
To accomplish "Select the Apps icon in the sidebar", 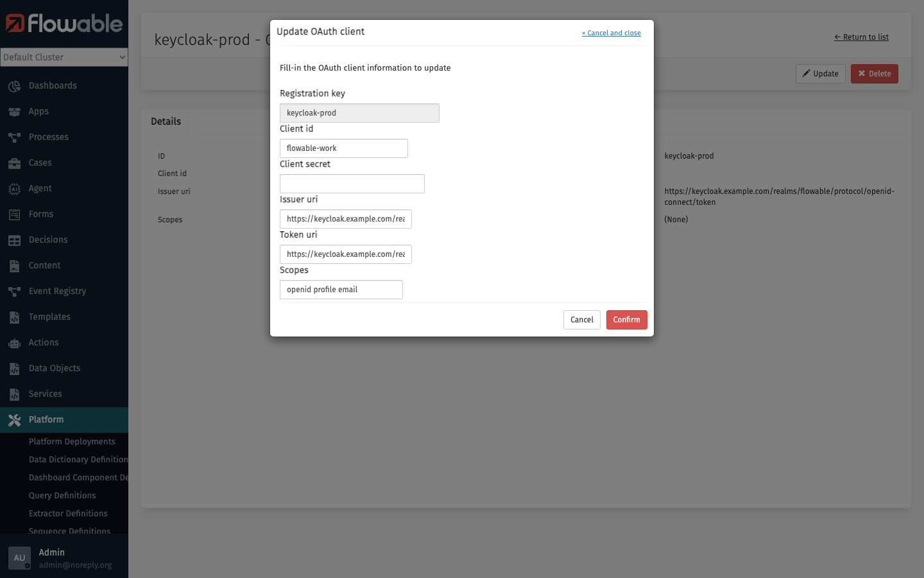I will (14, 111).
